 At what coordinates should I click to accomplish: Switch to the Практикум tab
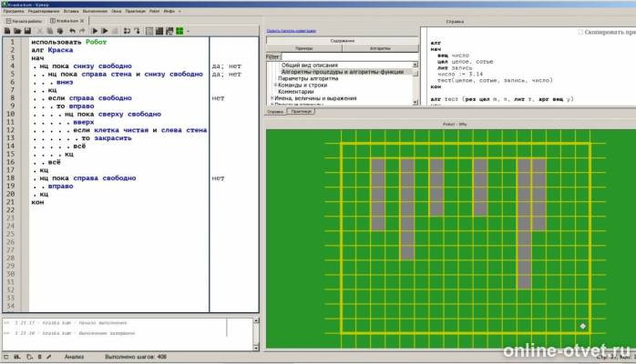tap(301, 111)
